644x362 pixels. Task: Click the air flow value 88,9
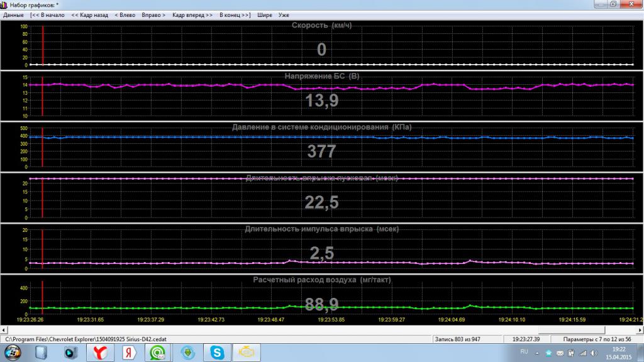(321, 304)
